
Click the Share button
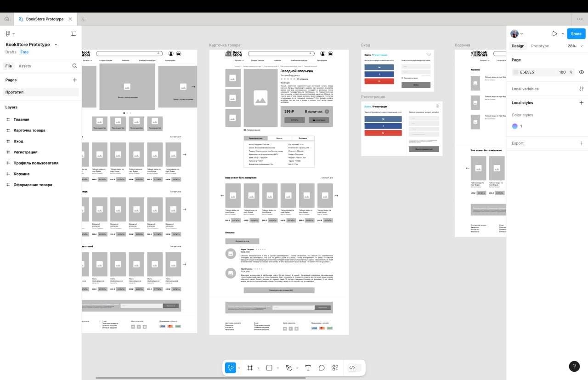point(576,34)
